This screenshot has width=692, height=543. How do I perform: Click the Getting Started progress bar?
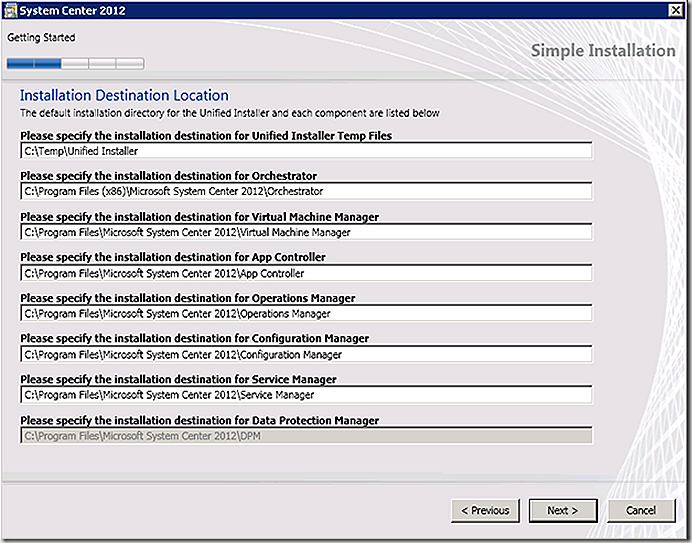[x=75, y=64]
